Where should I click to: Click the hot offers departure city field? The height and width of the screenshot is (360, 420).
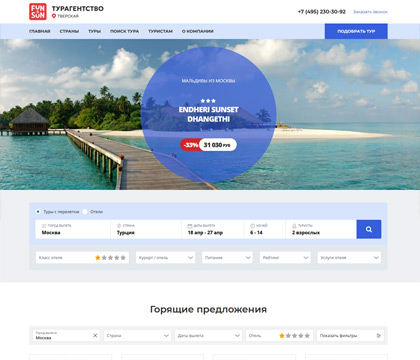click(66, 336)
